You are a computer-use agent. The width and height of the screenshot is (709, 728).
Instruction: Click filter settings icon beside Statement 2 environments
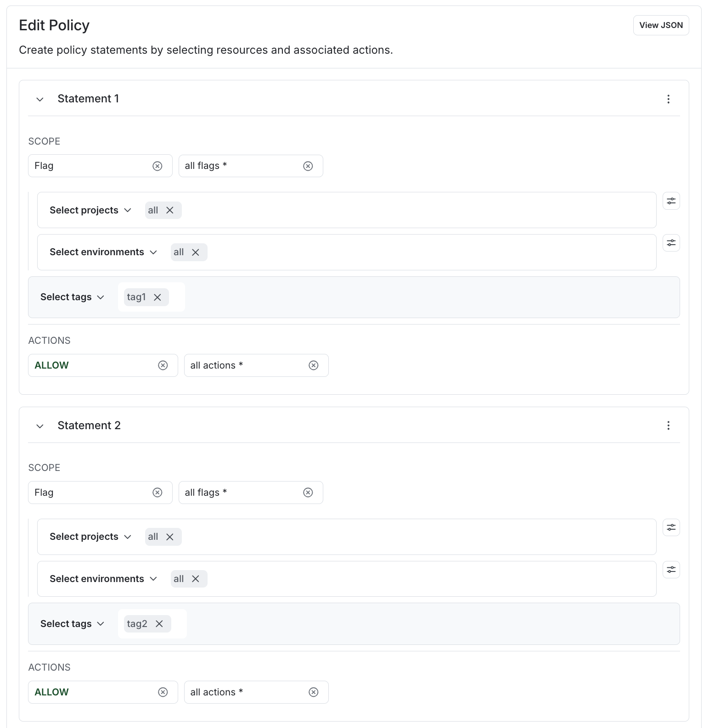(671, 570)
